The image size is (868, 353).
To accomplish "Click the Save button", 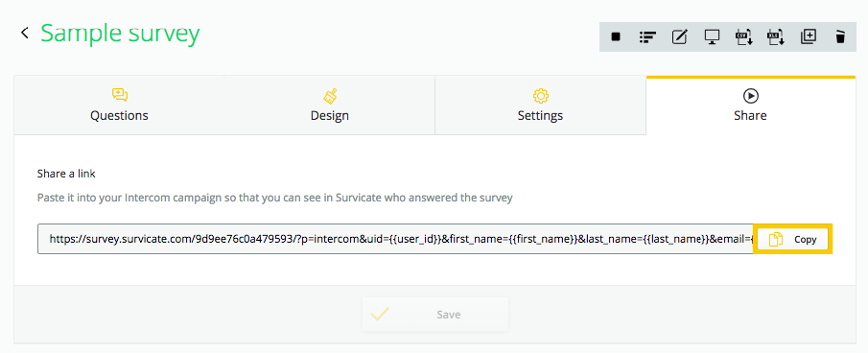I will click(435, 315).
